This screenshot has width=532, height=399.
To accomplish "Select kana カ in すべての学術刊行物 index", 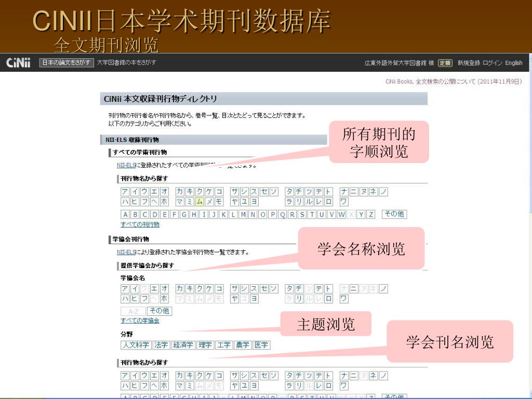I will point(180,192).
